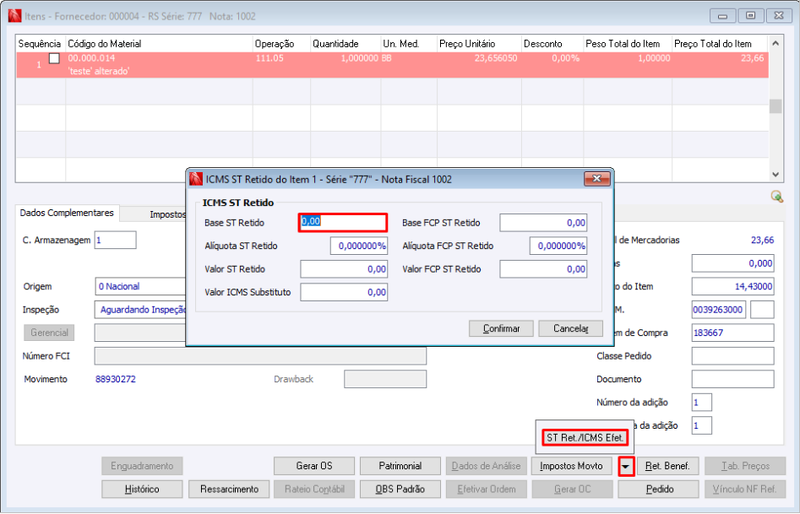Minimize the Itens window
This screenshot has height=514, width=800.
point(722,16)
